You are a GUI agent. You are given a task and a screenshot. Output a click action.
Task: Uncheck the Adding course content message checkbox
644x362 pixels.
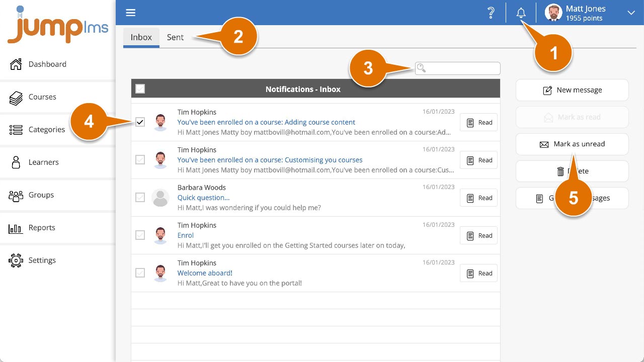[140, 122]
